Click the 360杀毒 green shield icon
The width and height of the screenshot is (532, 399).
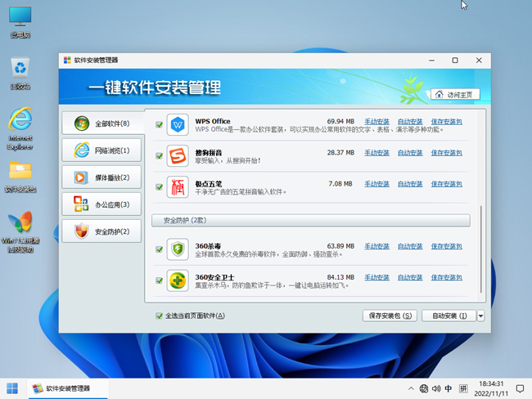[x=178, y=249]
